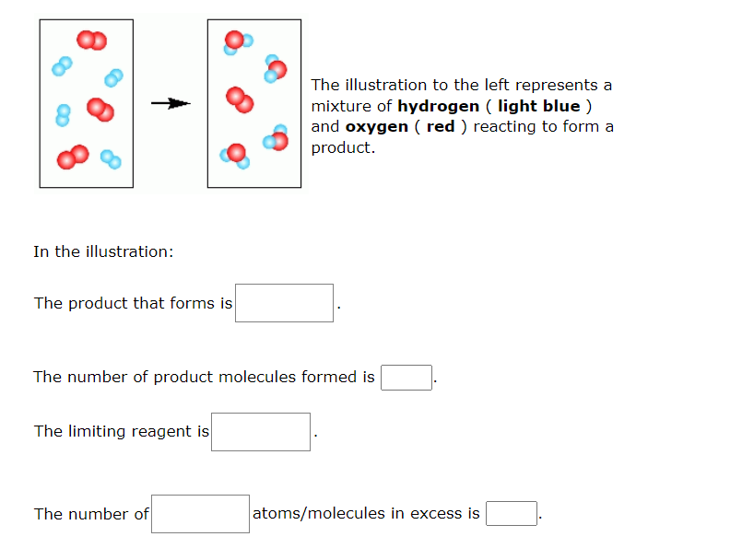This screenshot has width=754, height=560.
Task: Select the blue hydrogen pair near bottom left
Action: click(x=63, y=115)
